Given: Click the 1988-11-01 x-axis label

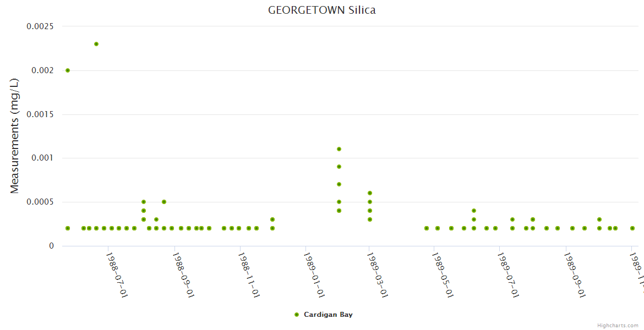Looking at the screenshot, I should [x=249, y=276].
